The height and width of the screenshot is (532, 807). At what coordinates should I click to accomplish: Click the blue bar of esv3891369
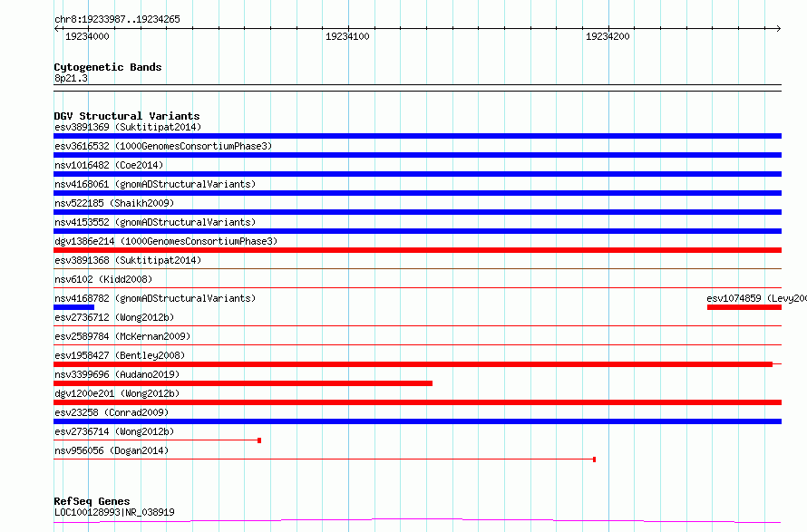(x=417, y=136)
